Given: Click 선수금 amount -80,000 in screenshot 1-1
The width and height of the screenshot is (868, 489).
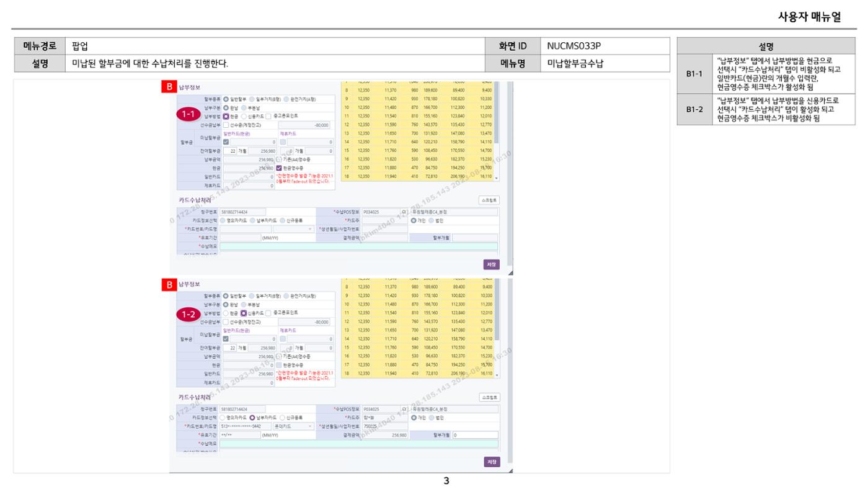Looking at the screenshot, I should click(304, 125).
